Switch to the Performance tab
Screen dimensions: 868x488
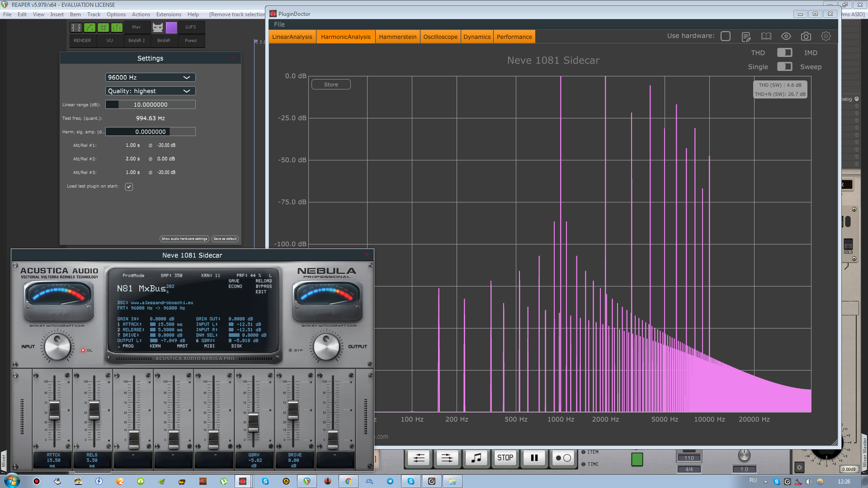514,37
